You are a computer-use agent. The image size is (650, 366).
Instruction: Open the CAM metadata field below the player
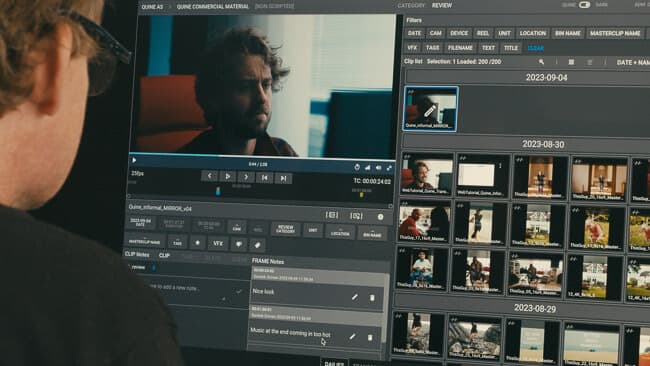[237, 227]
